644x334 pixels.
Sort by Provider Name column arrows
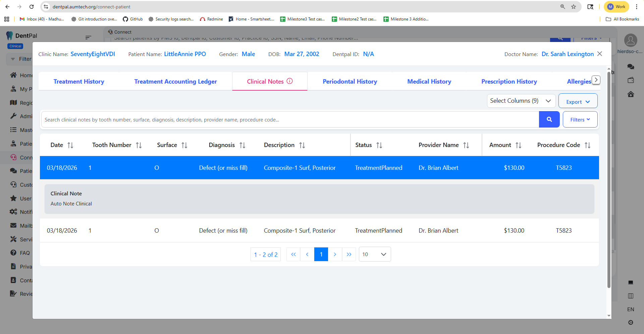[x=466, y=145]
